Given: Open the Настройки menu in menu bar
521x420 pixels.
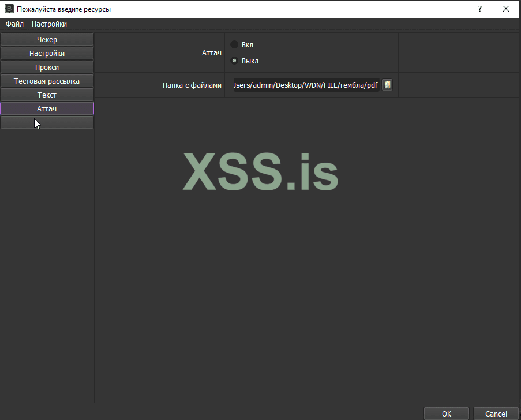Looking at the screenshot, I should (49, 24).
